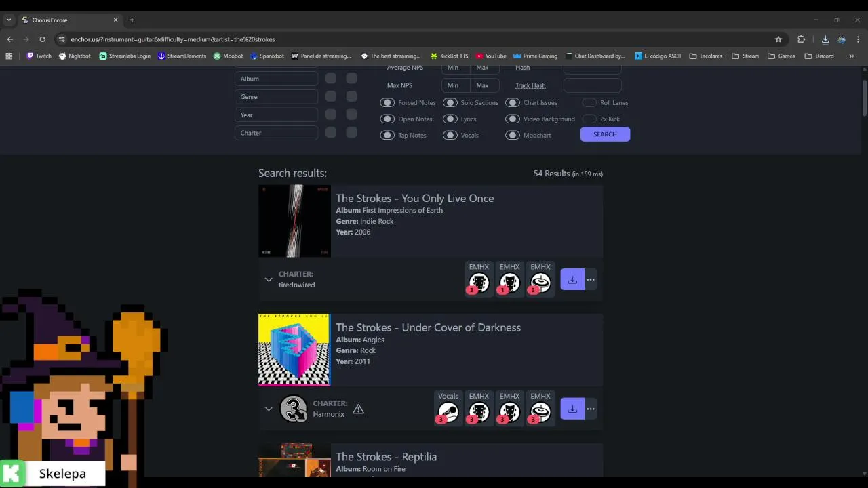Enable the Roll Lanes checkbox
This screenshot has height=488, width=868.
(x=589, y=103)
